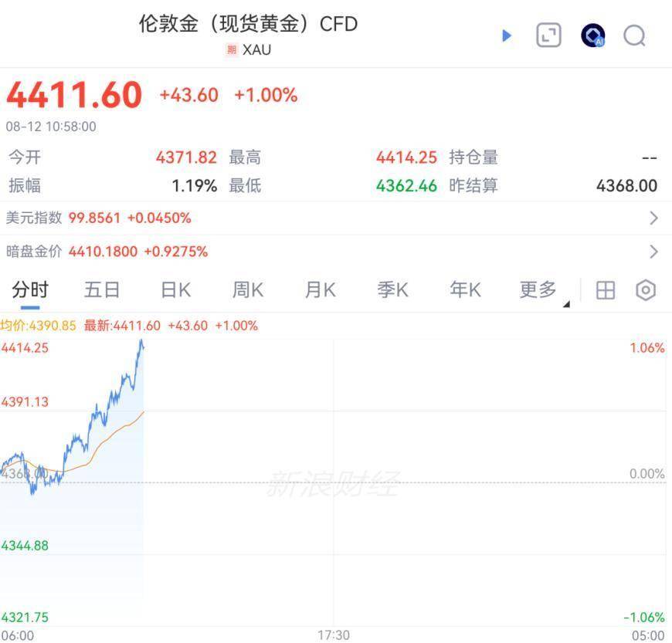Open chart settings hexagon icon

tap(646, 290)
